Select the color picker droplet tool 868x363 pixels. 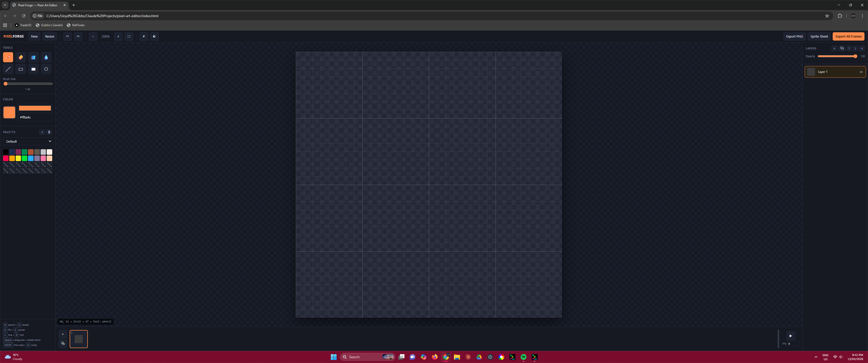46,57
